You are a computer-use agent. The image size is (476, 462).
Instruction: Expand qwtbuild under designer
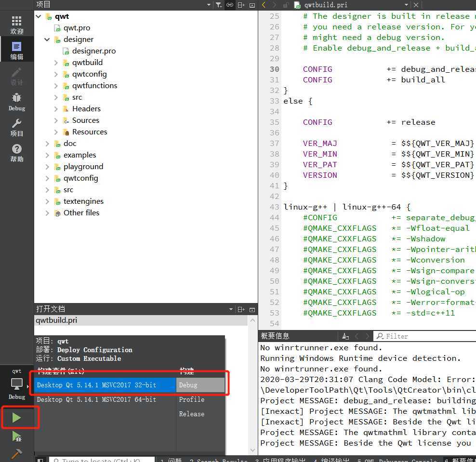tap(56, 63)
